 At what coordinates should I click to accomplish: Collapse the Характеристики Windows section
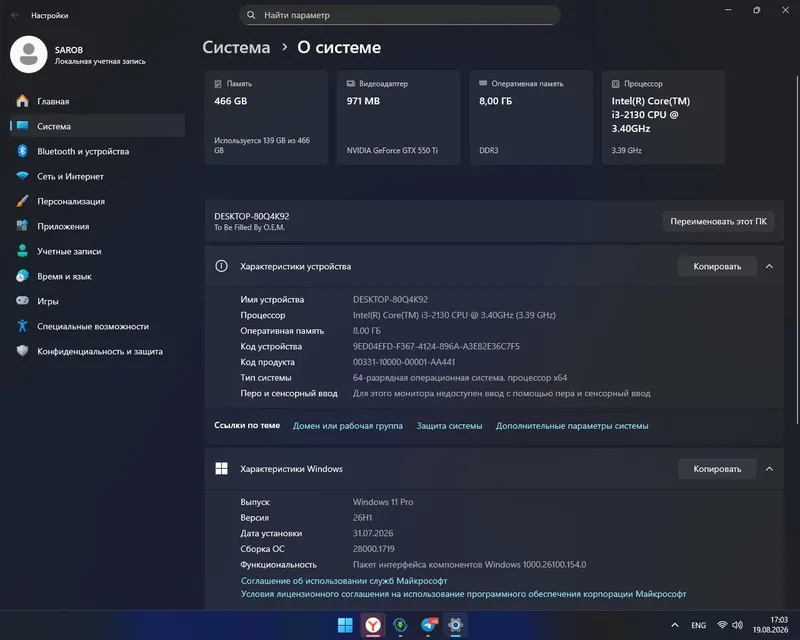coord(769,469)
